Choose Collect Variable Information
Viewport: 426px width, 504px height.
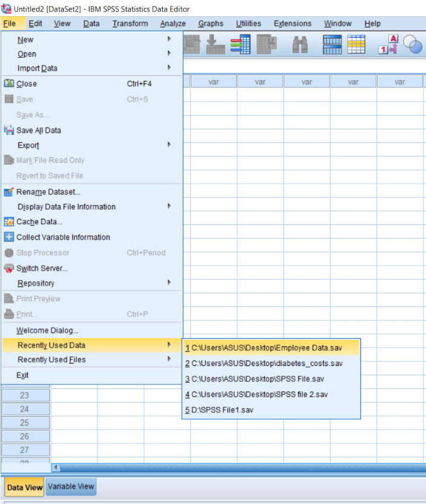click(63, 237)
